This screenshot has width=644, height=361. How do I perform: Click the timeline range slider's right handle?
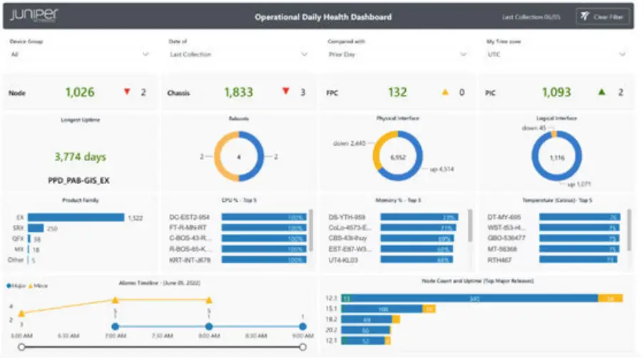[x=302, y=347]
